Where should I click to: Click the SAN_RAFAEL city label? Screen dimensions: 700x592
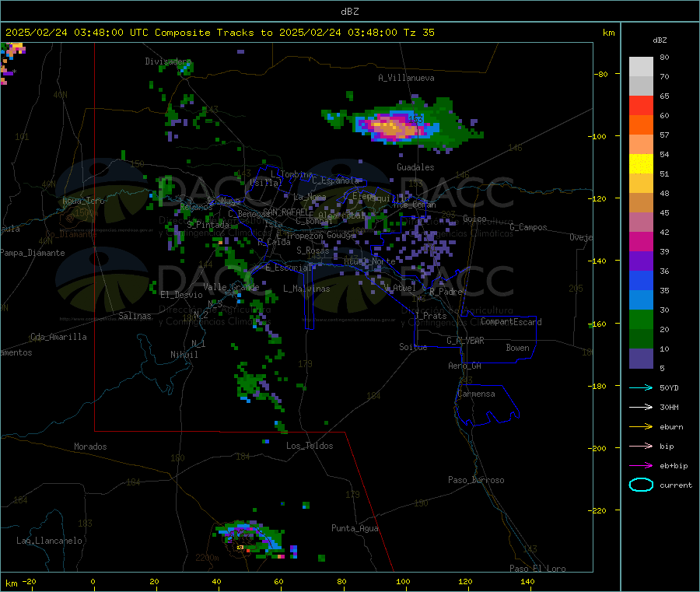pos(285,212)
